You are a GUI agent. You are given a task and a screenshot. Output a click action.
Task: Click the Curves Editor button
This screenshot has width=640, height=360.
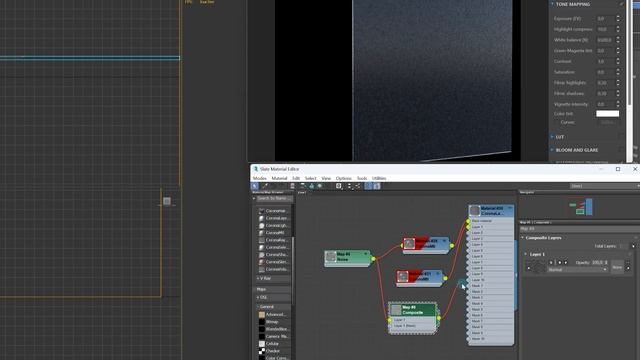(607, 122)
